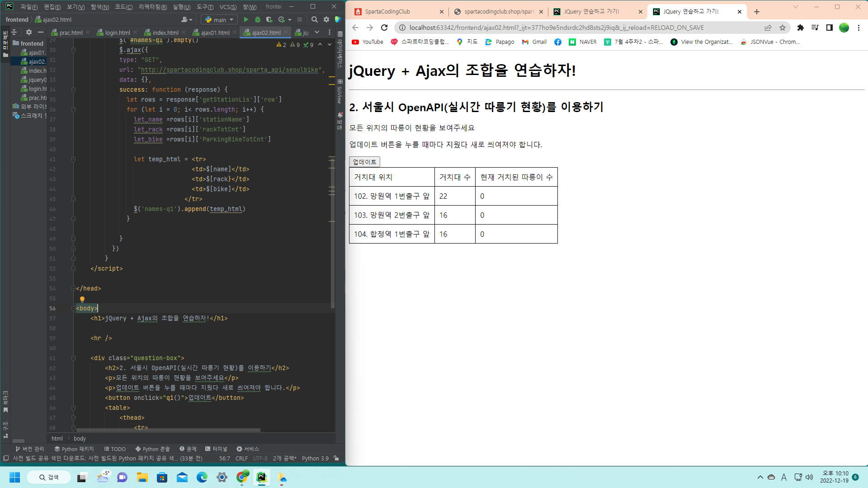Bookmark this page with the star icon
Screen dimensions: 868x488
(x=783, y=28)
